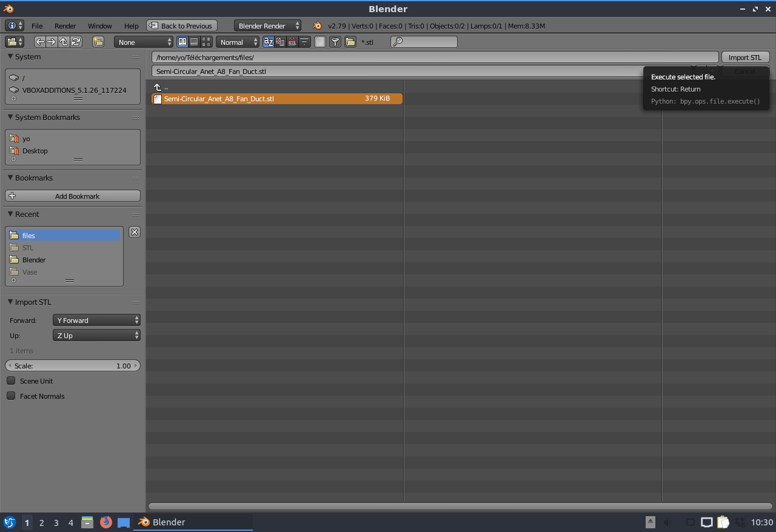Remove the selected recent folder entry
776x532 pixels.
tap(135, 232)
